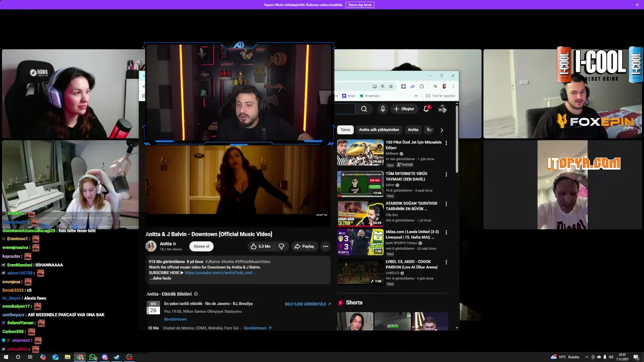Show more filter chips with arrow

tap(442, 130)
